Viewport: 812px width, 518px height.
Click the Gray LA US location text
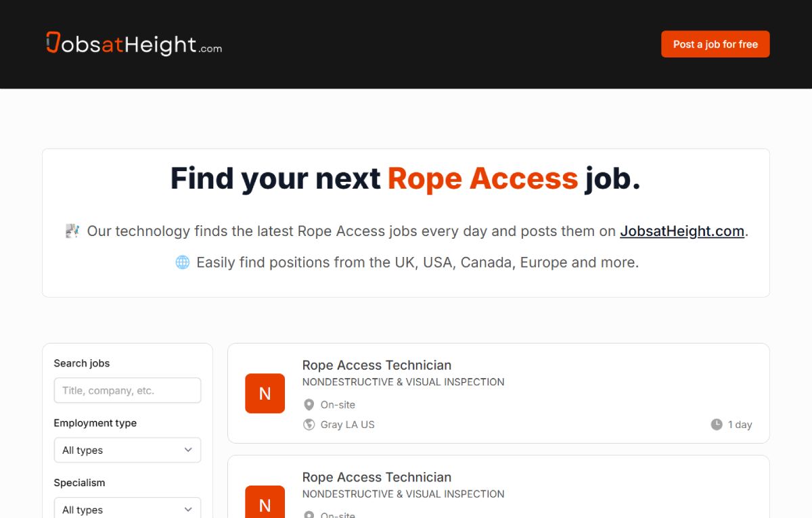[x=348, y=425]
